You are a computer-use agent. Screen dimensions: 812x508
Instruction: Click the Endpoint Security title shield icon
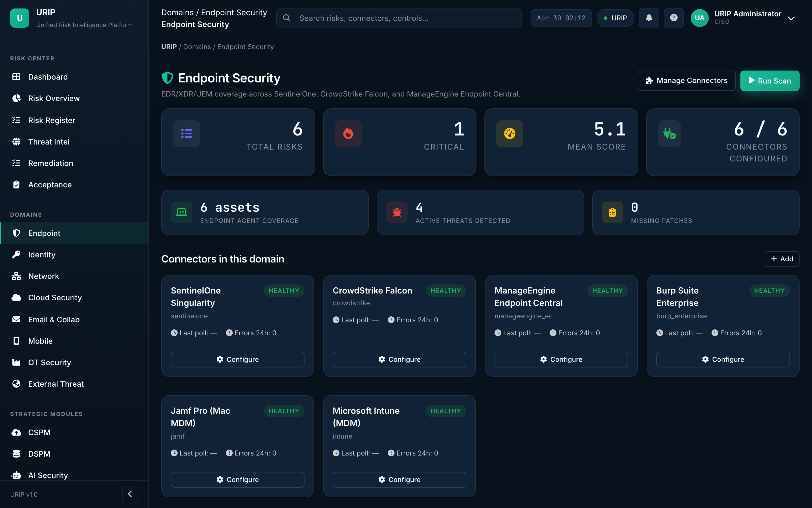point(167,78)
